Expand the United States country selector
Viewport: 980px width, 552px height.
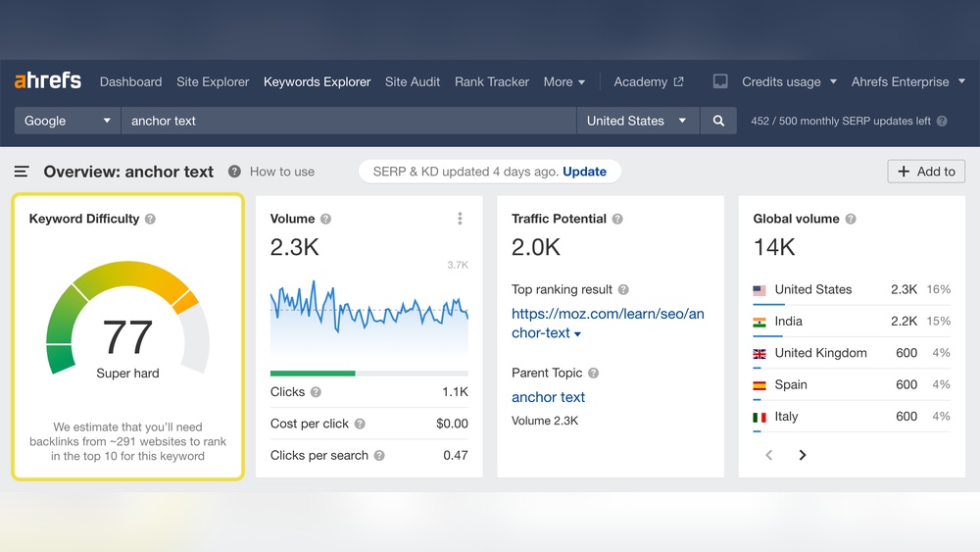(637, 121)
